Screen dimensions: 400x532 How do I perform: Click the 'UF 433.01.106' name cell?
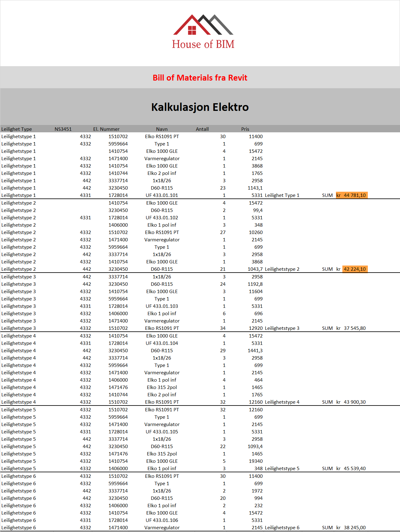tap(162, 520)
